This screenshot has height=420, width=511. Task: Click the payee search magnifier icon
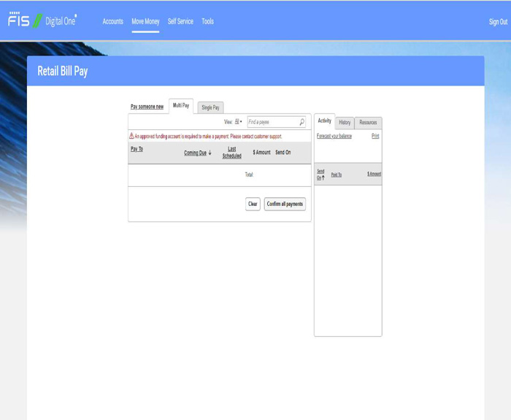point(301,122)
